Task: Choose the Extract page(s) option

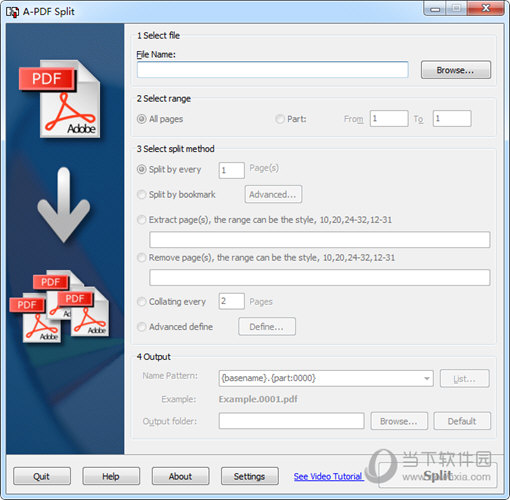Action: coord(142,220)
